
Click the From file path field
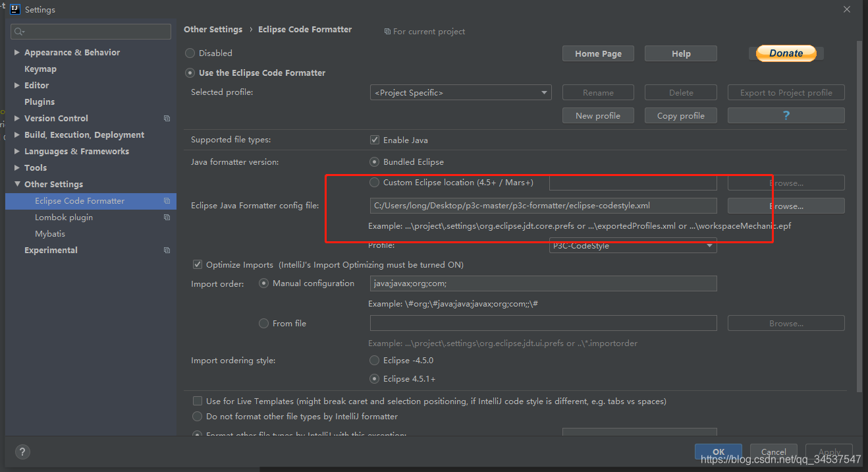(543, 323)
